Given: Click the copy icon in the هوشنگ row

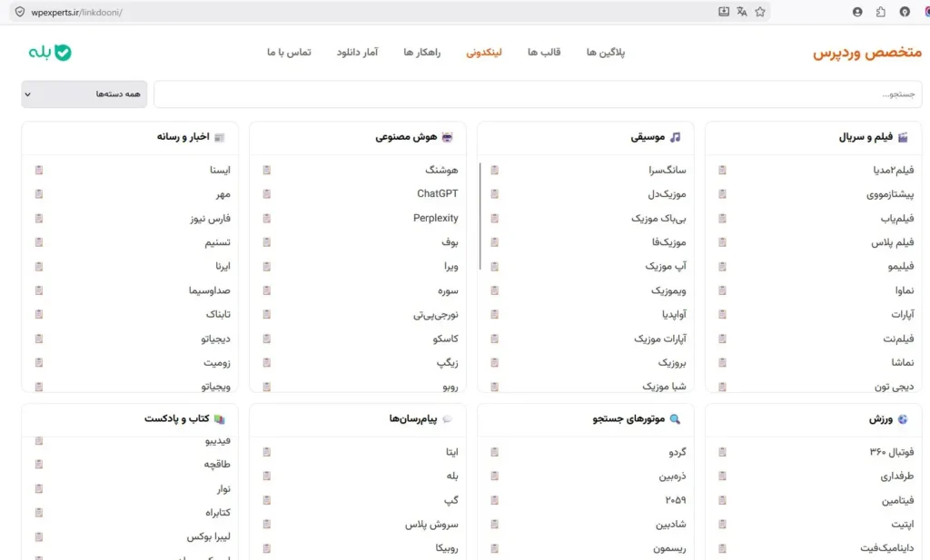Looking at the screenshot, I should pos(267,170).
